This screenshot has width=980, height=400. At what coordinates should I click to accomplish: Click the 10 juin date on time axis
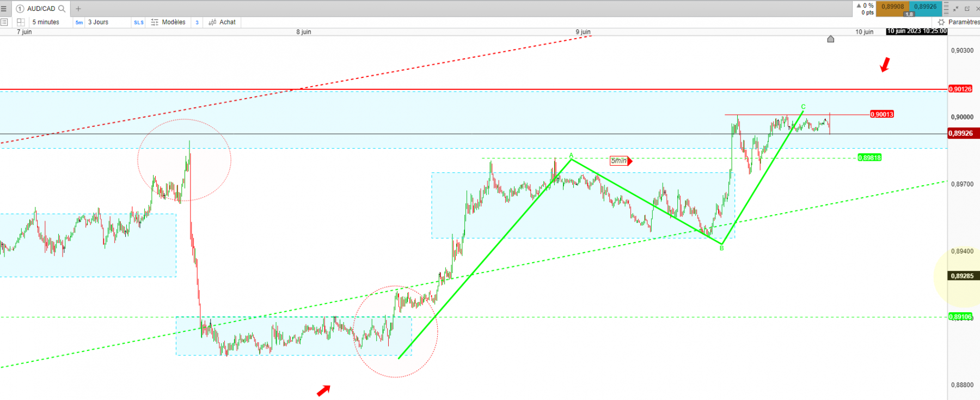click(865, 32)
